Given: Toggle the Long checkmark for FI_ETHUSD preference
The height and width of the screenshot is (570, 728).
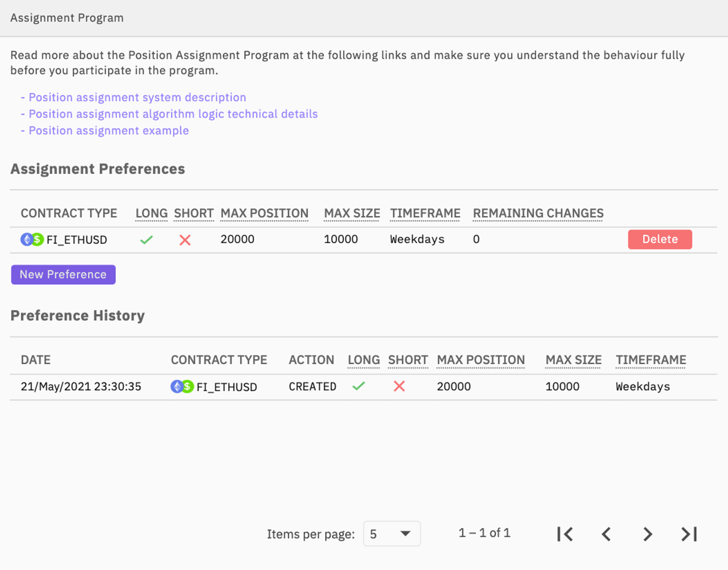Looking at the screenshot, I should point(146,239).
